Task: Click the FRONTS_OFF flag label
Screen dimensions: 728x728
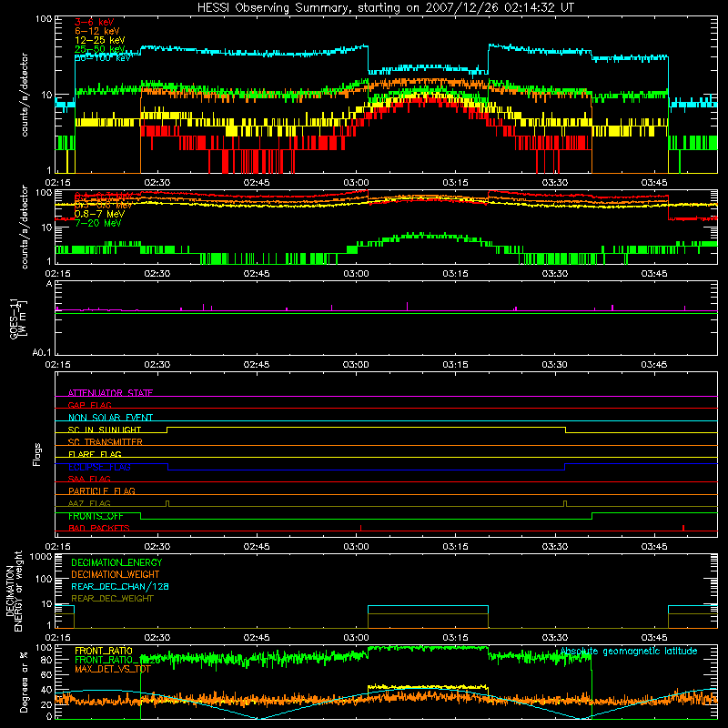Action: point(96,516)
